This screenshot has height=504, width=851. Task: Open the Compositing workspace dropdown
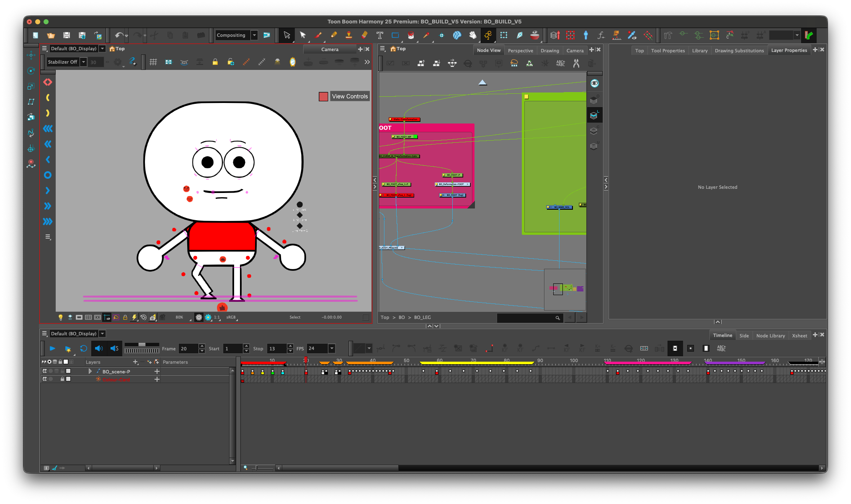254,36
